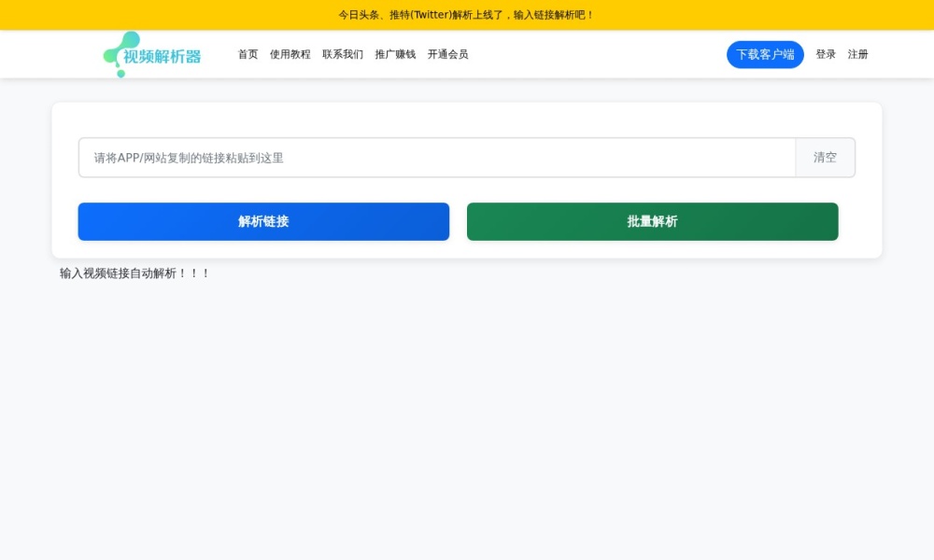Click the 下载客户端 download client button

coord(765,54)
